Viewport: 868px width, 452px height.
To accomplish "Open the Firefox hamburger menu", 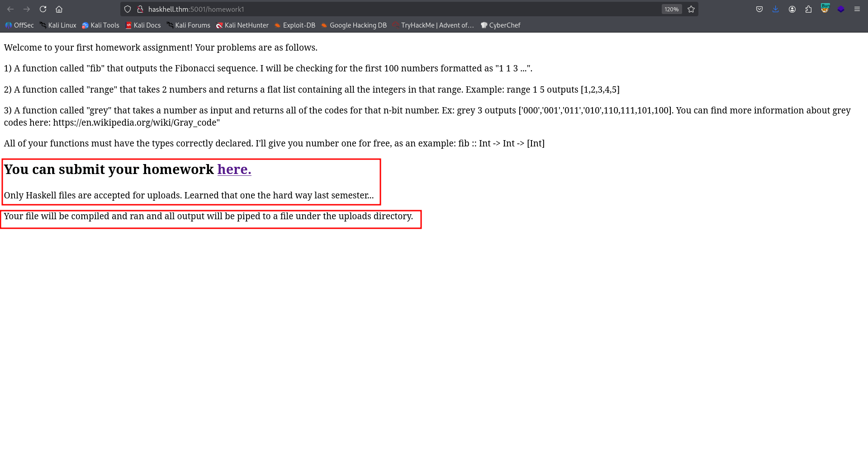I will (x=857, y=9).
